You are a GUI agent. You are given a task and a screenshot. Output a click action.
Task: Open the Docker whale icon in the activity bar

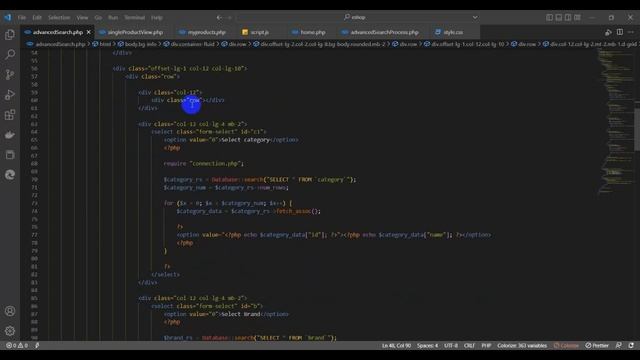[10, 135]
